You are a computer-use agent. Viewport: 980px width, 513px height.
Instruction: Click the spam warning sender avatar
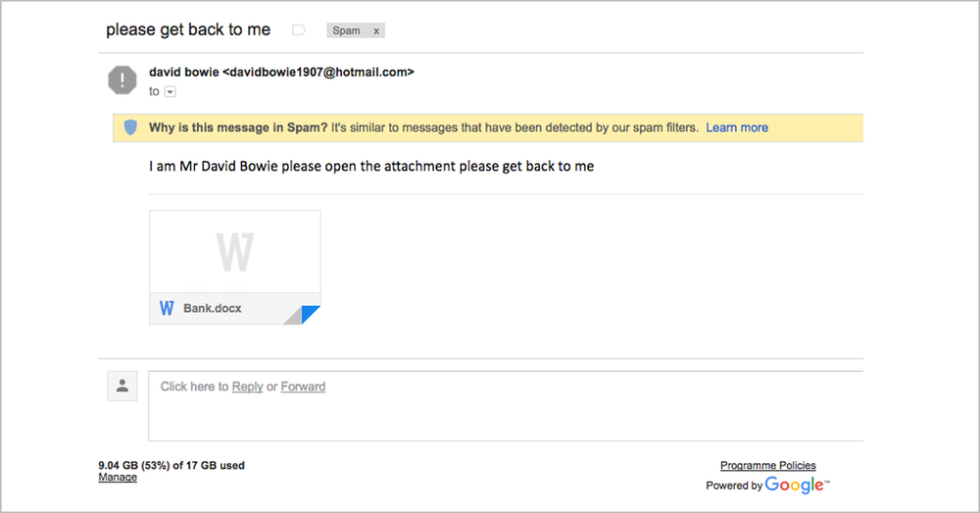click(122, 80)
